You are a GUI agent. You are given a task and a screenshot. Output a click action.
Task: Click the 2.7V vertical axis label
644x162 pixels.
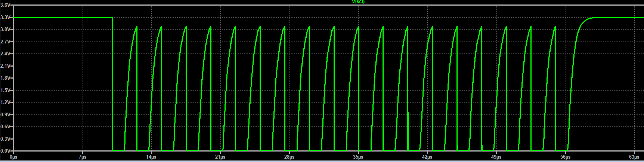tap(5, 42)
